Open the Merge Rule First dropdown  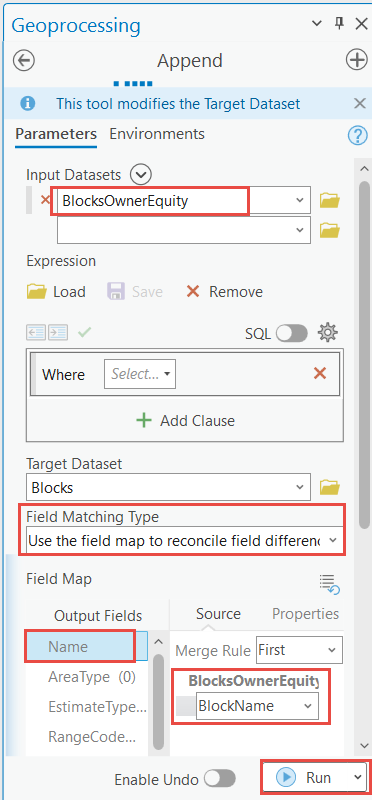299,650
